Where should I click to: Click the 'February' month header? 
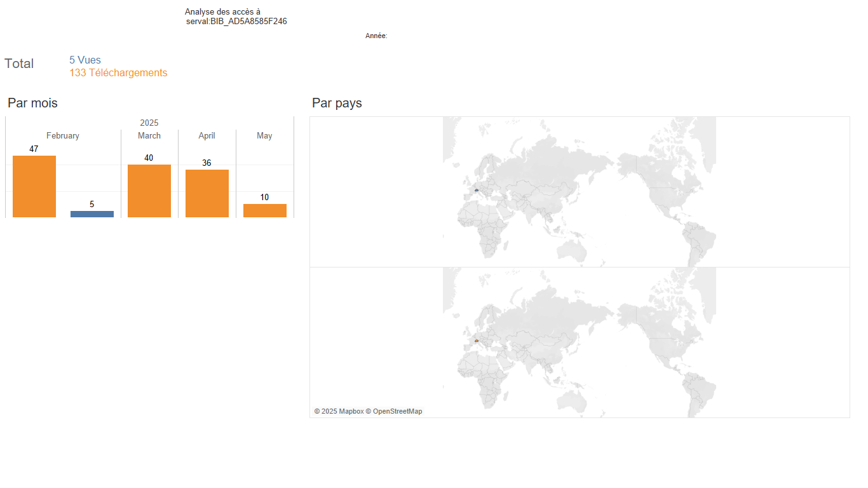click(x=63, y=136)
